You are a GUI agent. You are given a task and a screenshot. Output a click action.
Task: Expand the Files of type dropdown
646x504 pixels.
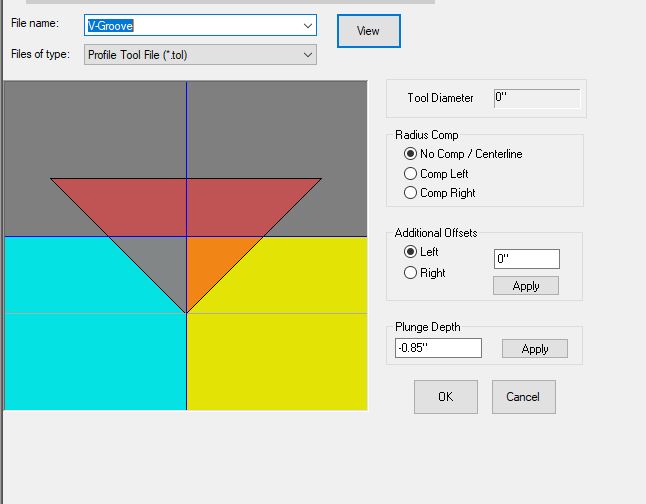click(307, 55)
